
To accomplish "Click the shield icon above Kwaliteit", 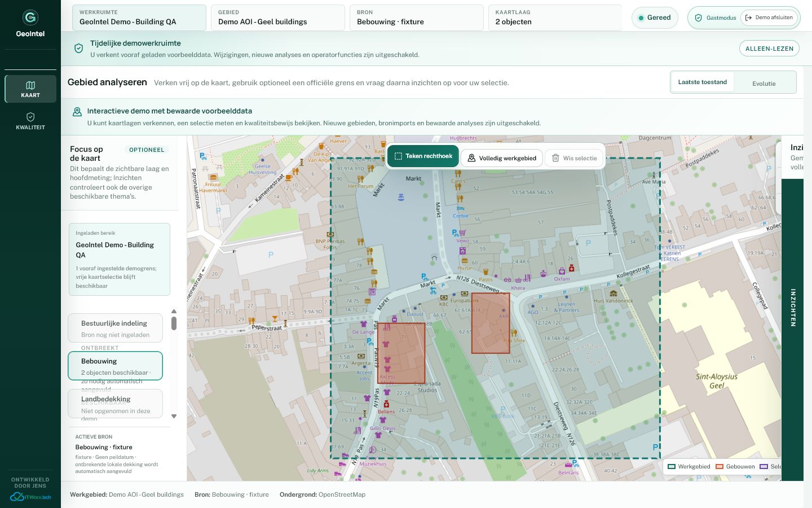I will 30,117.
